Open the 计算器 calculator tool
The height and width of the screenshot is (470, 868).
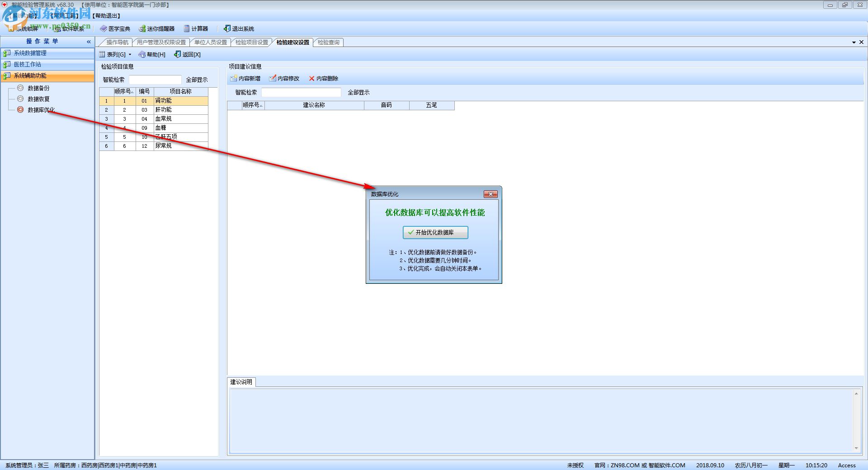pyautogui.click(x=196, y=29)
